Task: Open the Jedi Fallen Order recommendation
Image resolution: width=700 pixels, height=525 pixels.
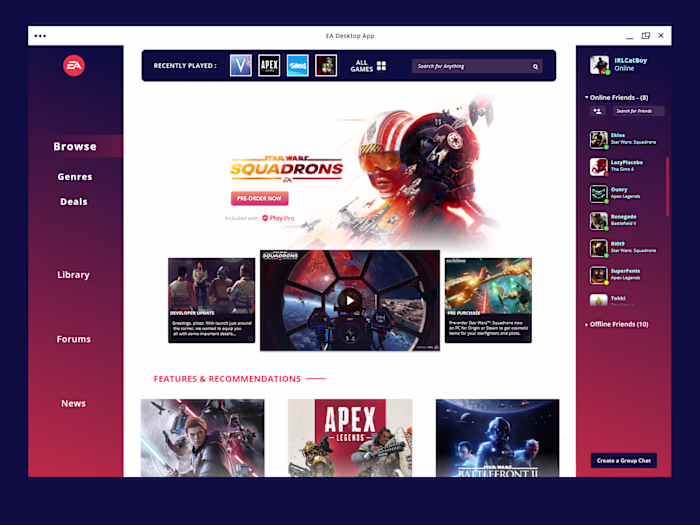Action: coord(203,438)
